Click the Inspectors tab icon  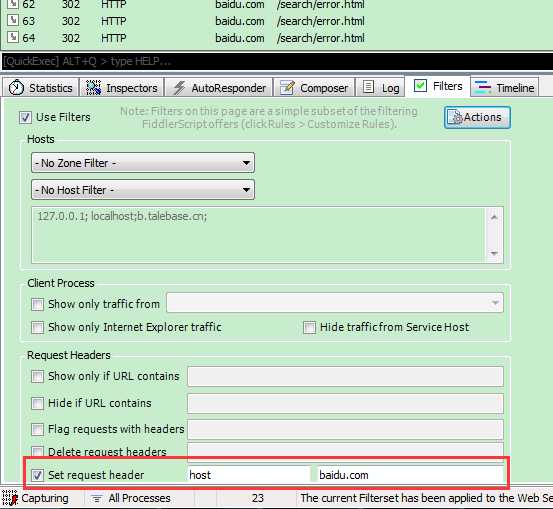tap(93, 87)
